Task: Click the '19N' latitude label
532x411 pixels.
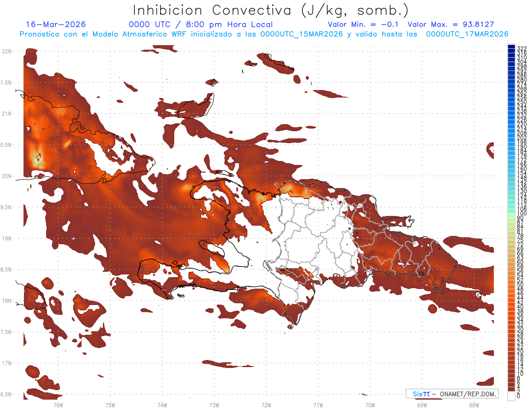Action: (7, 239)
